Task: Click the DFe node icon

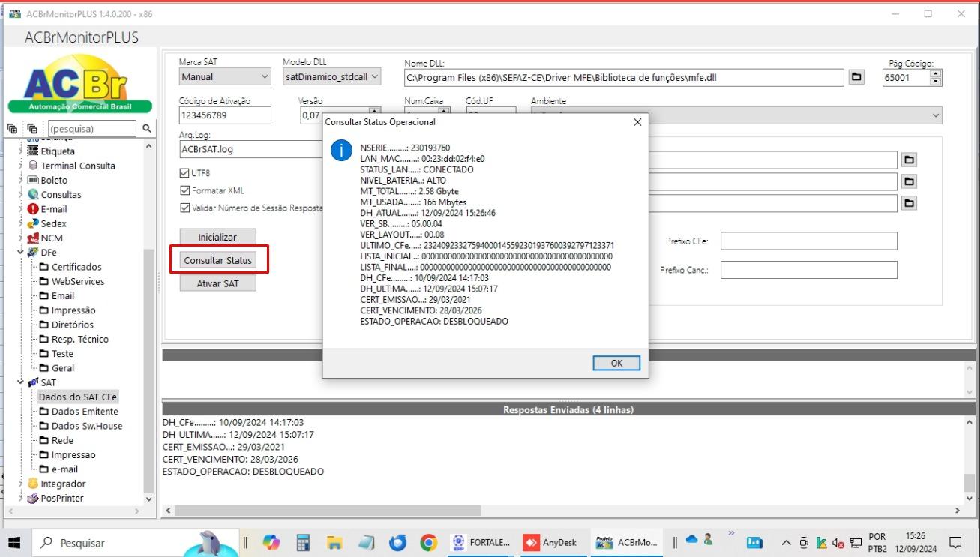Action: point(33,253)
